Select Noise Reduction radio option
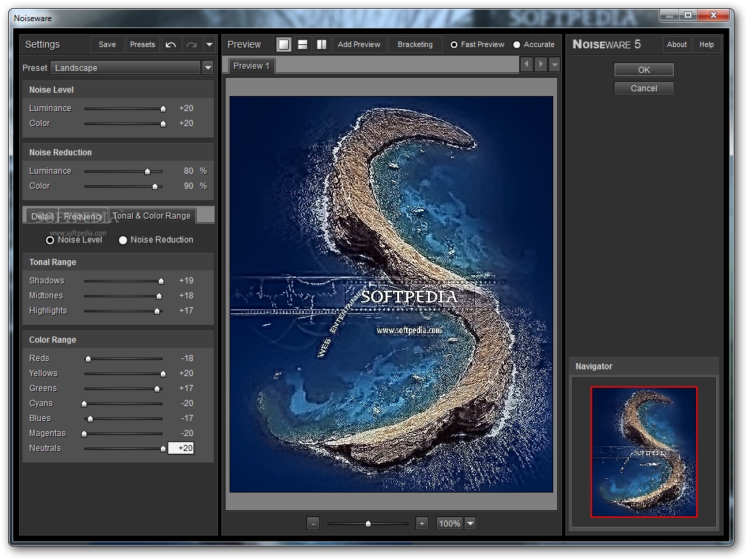 point(156,240)
